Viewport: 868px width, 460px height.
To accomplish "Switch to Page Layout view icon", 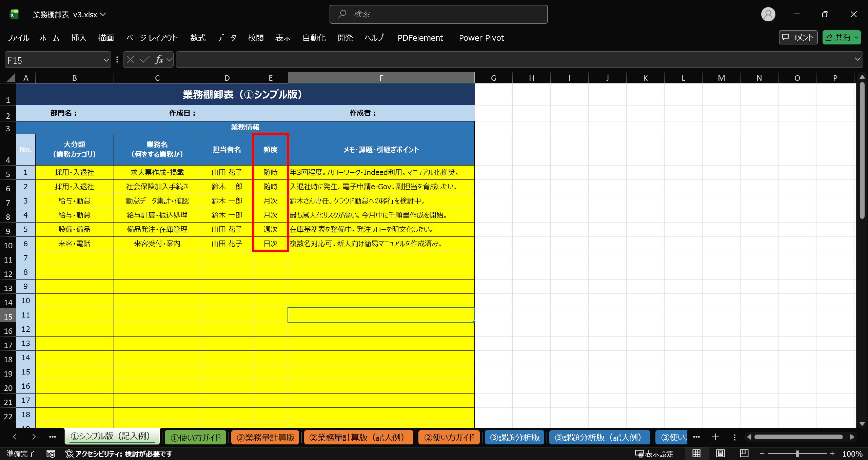I will [720, 453].
